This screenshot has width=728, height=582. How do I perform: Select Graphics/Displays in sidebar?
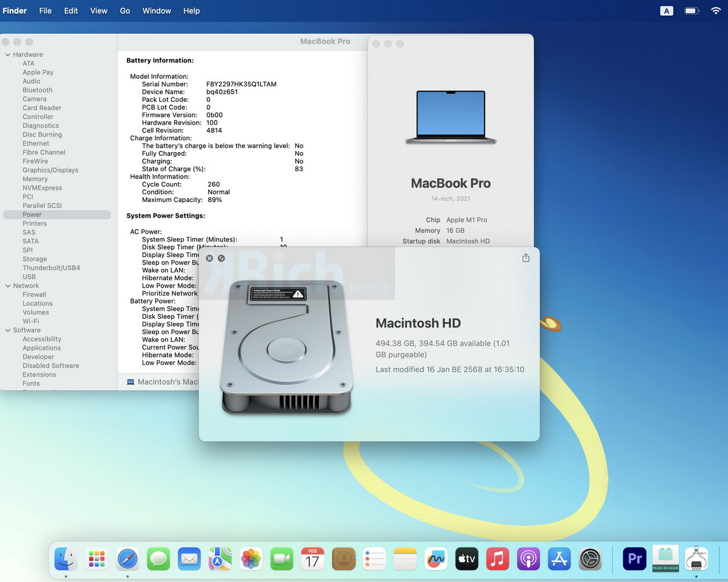tap(51, 170)
